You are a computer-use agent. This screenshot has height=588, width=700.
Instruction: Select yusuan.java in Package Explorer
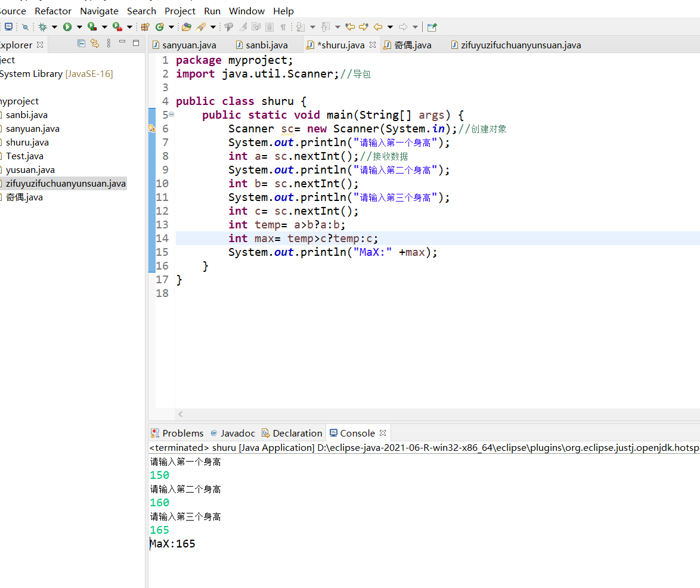[30, 169]
